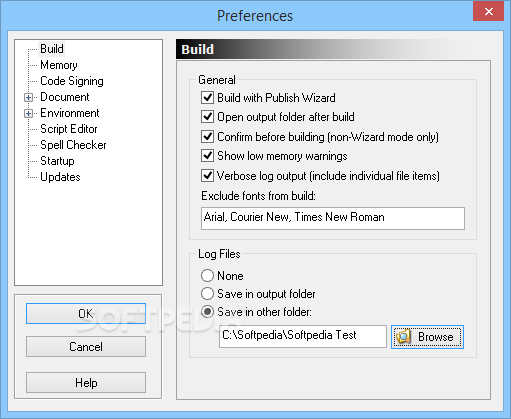This screenshot has height=419, width=511.
Task: Select Environment in the tree
Action: (x=70, y=113)
